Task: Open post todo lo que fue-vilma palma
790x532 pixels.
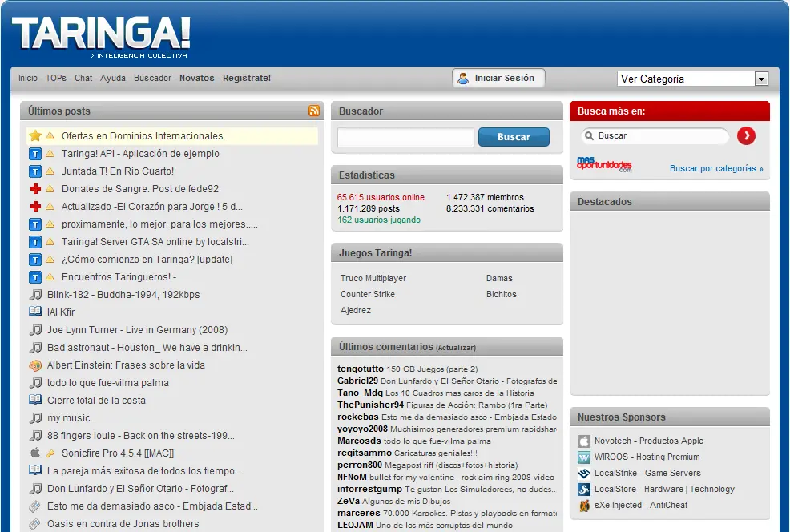Action: pos(108,383)
